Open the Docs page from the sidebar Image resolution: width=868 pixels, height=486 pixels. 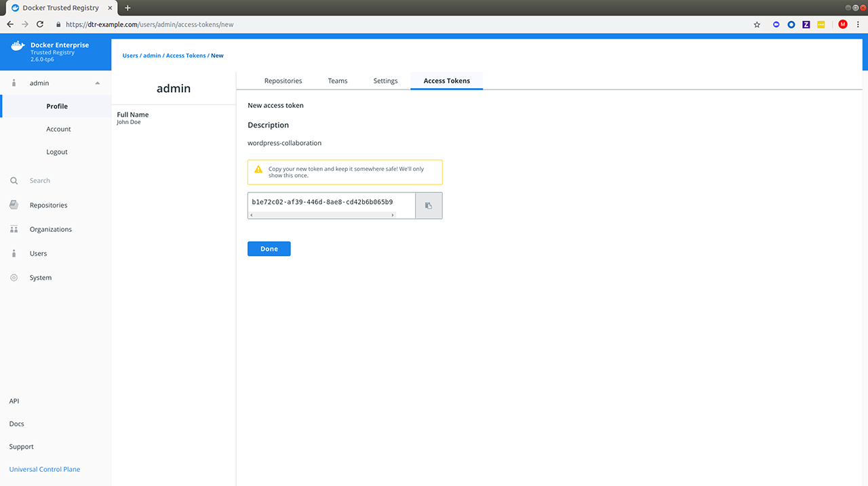[16, 424]
